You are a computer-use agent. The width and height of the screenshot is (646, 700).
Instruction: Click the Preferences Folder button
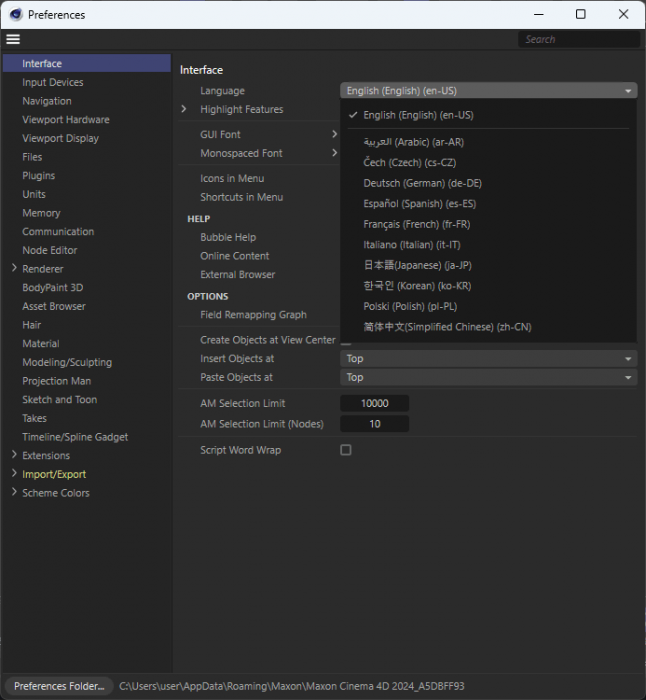[x=59, y=686]
